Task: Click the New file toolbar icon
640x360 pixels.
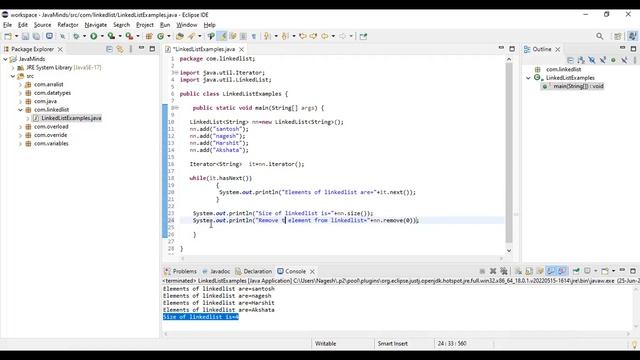Action: [x=8, y=36]
